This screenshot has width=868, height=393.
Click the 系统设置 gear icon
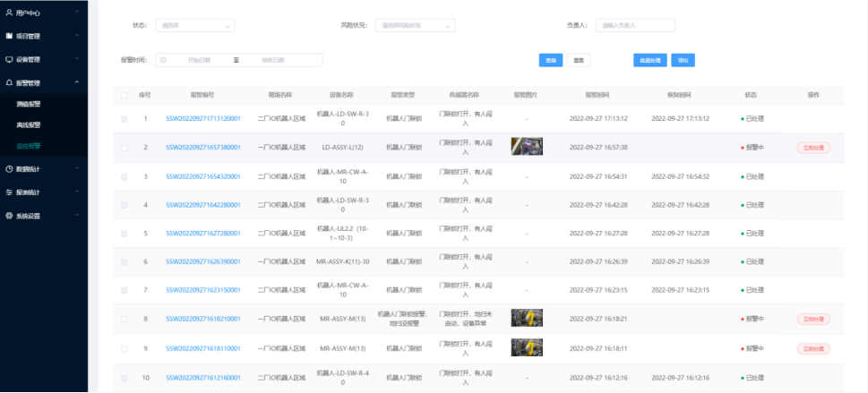[x=9, y=216]
